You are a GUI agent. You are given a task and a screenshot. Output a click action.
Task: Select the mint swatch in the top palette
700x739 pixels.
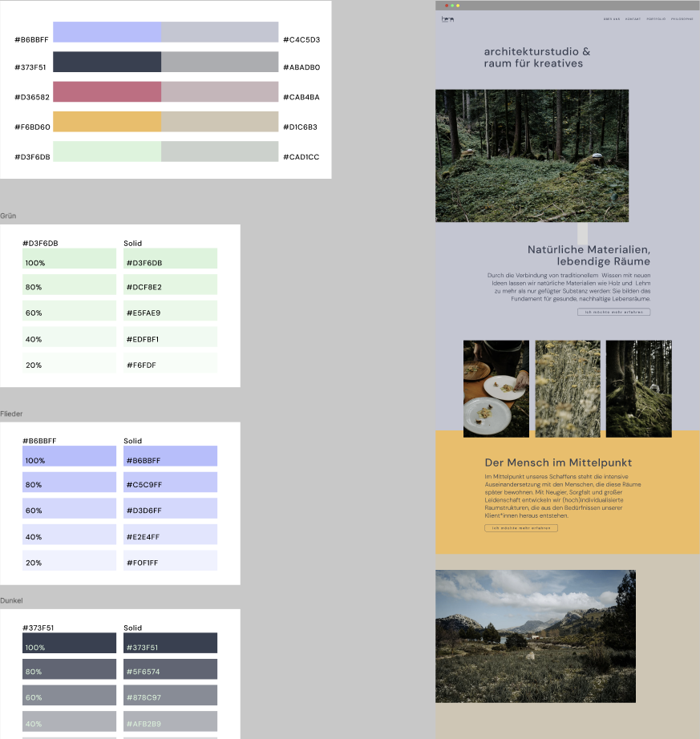click(107, 151)
